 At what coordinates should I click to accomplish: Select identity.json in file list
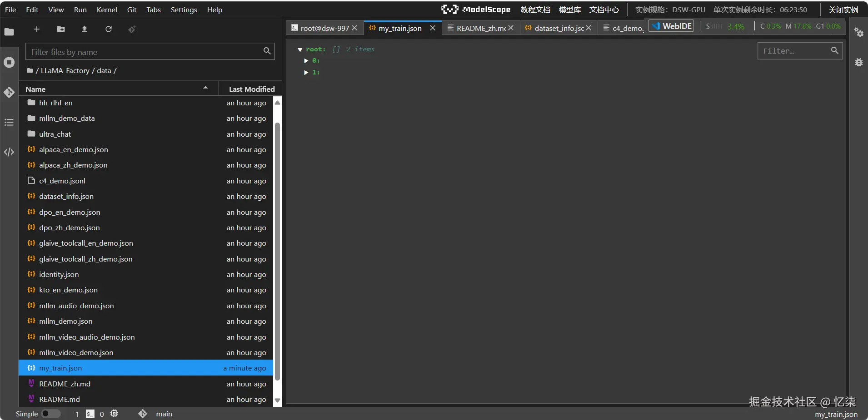(x=146, y=274)
